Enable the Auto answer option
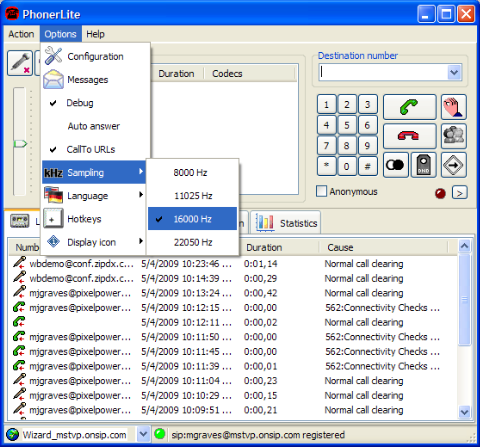Viewport: 480px width, 447px height. [x=93, y=126]
